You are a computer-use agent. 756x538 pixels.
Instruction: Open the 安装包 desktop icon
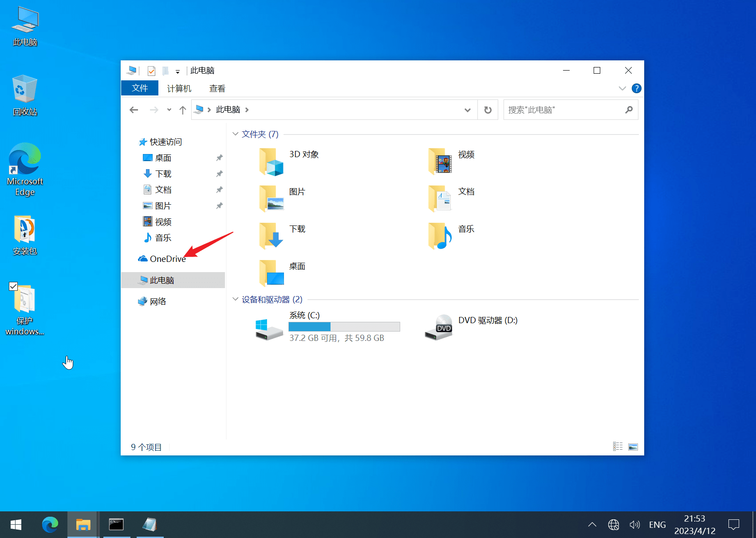click(x=25, y=235)
